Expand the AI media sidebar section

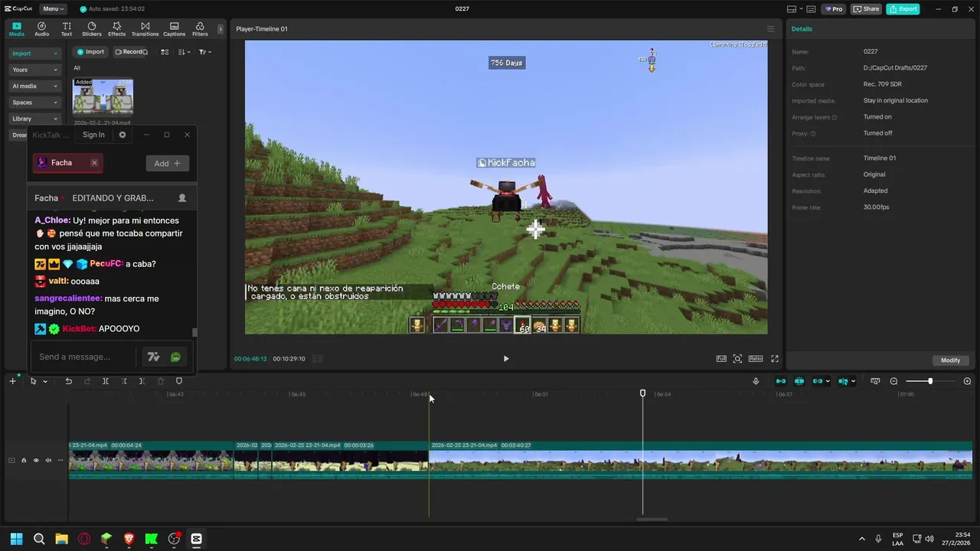pyautogui.click(x=34, y=86)
